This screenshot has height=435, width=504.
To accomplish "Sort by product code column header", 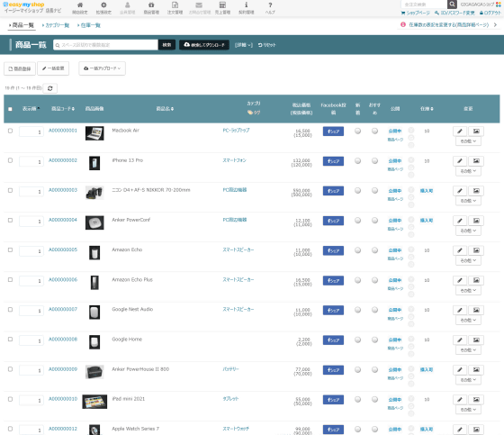I will [x=63, y=109].
